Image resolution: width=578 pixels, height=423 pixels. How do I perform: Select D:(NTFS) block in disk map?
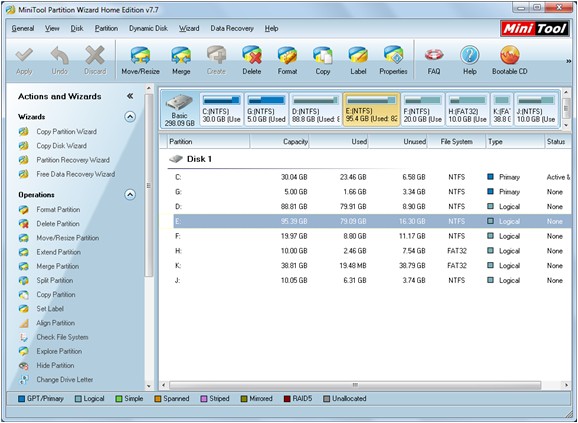click(x=316, y=109)
